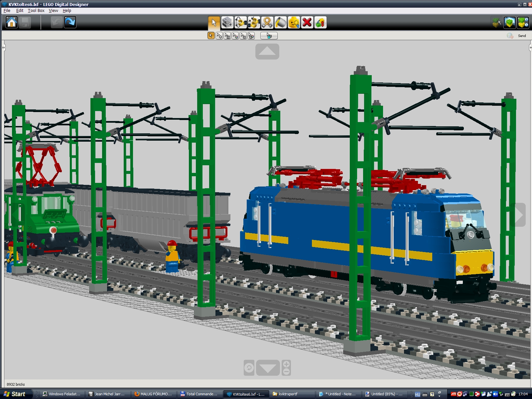
Task: Zoom out with the minus control
Action: click(286, 371)
